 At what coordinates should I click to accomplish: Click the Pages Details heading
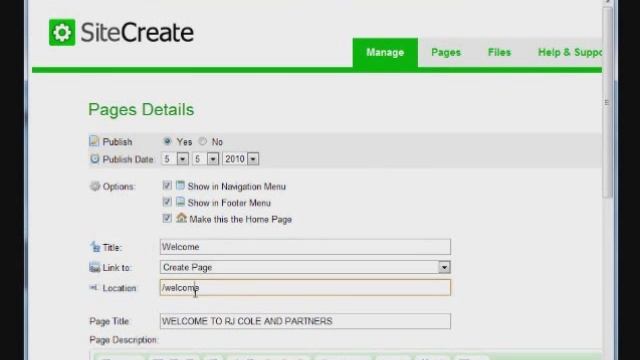pyautogui.click(x=141, y=110)
